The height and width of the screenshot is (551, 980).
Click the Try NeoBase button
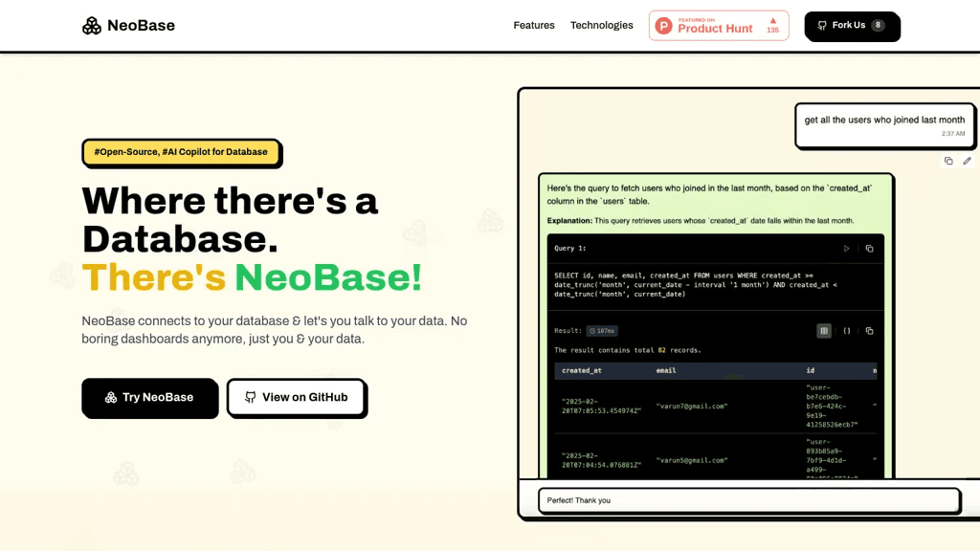click(x=149, y=397)
